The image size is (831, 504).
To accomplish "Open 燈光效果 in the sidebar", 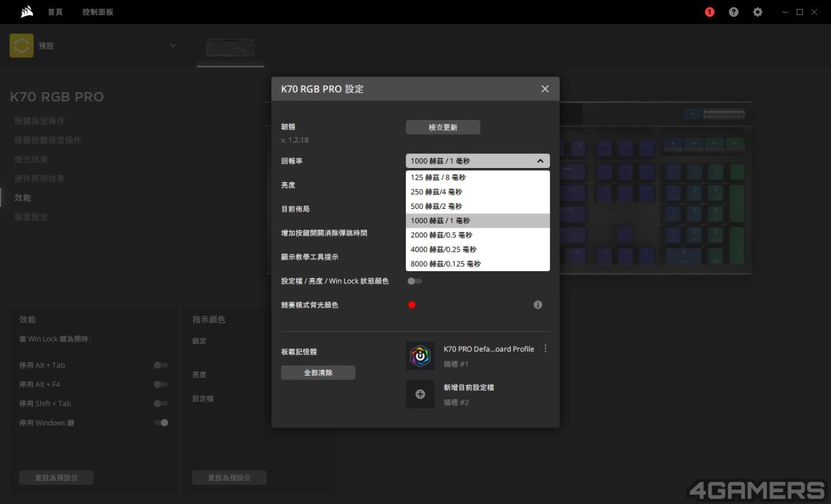I will (31, 160).
